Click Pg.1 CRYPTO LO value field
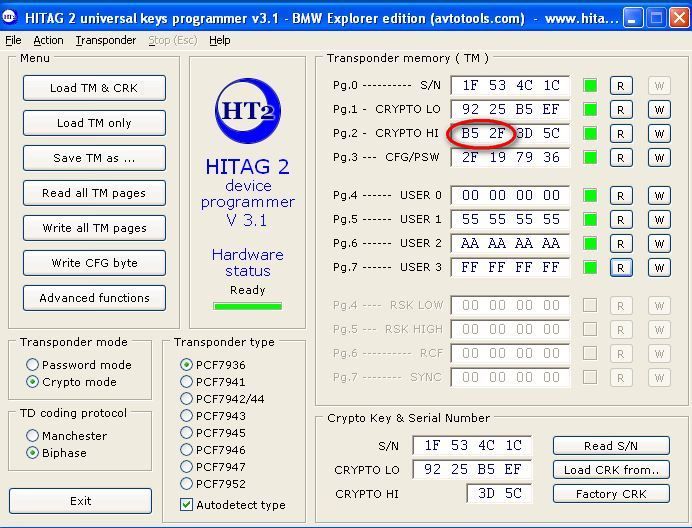 point(510,109)
